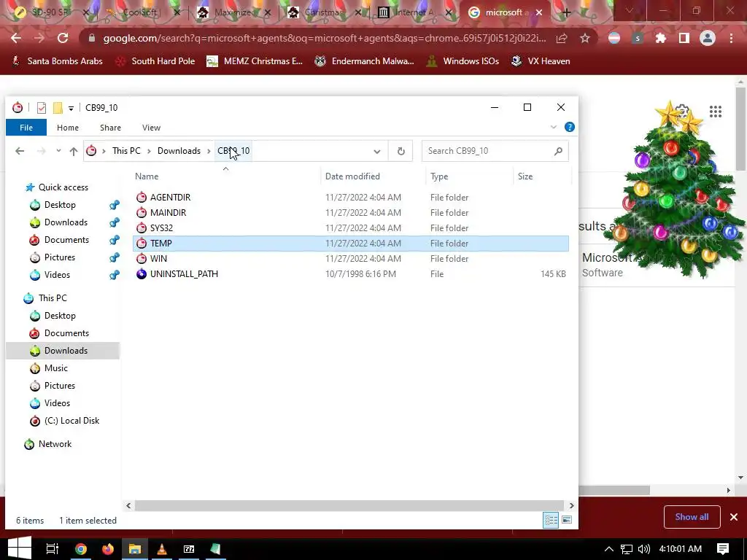This screenshot has width=747, height=560.
Task: Open the AGENTDIR folder
Action: pos(170,197)
